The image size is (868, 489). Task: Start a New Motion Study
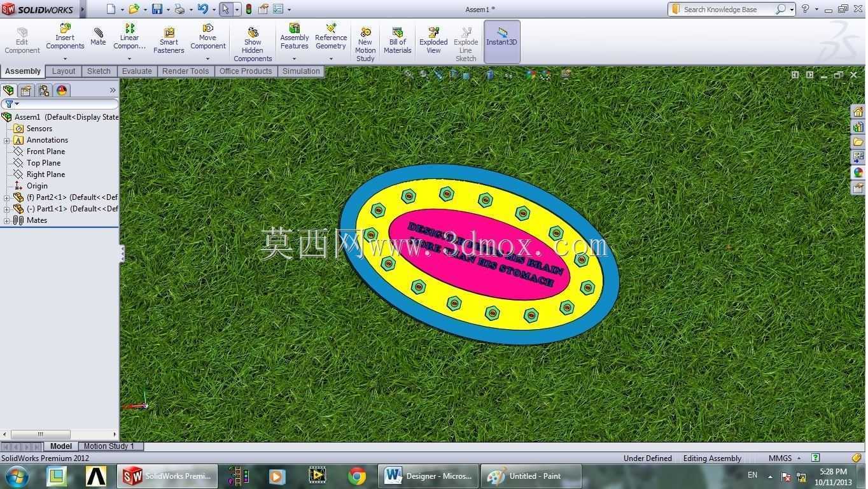365,44
